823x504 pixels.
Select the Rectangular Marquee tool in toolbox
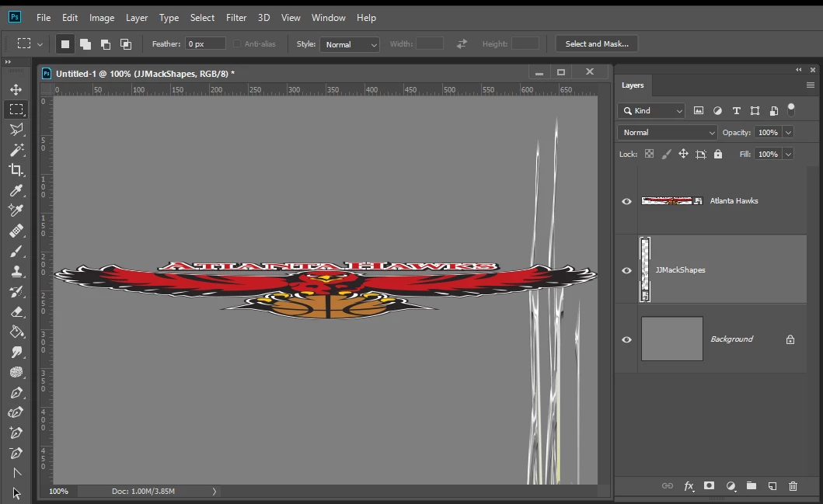[16, 109]
